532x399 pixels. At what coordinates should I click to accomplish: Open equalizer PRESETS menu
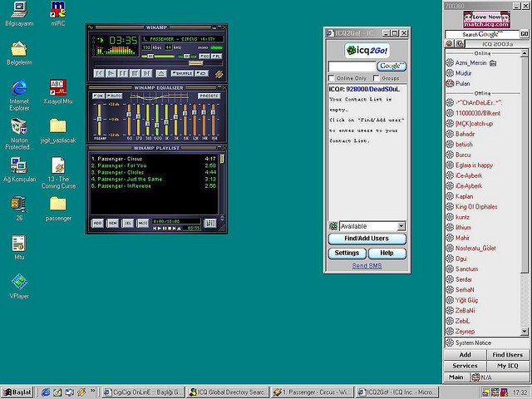coord(209,96)
